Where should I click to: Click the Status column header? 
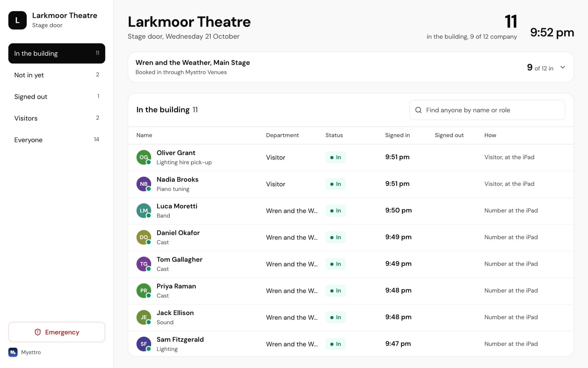[334, 135]
